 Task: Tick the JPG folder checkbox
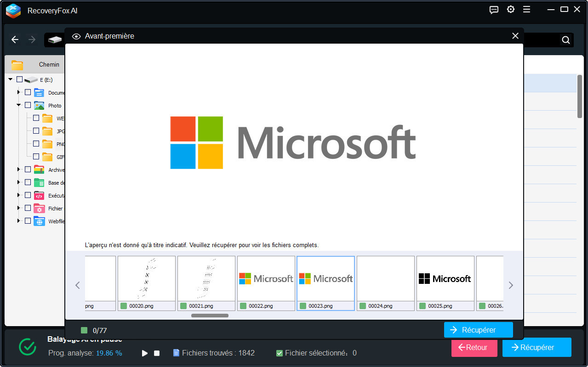(36, 131)
